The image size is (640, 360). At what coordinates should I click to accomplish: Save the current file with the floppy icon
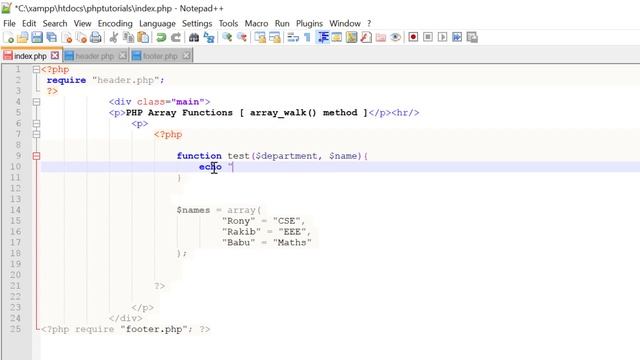click(37, 38)
